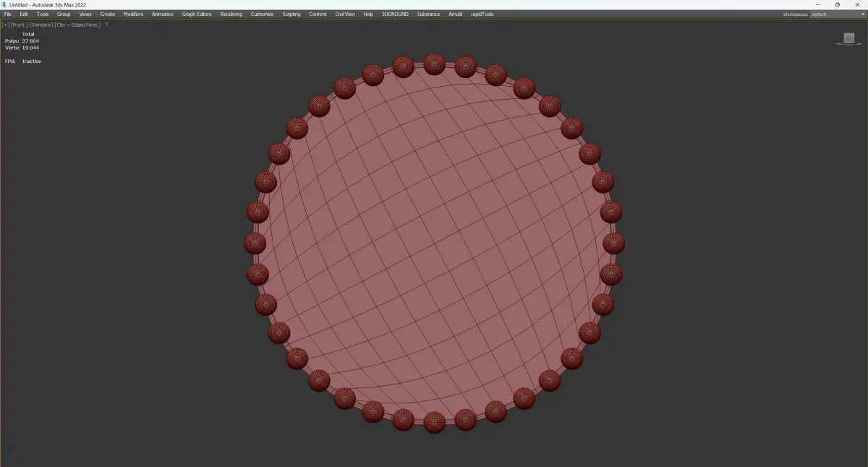Click the FPS Inactive statistic text
Viewport: 868px width, 467px height.
coord(23,61)
